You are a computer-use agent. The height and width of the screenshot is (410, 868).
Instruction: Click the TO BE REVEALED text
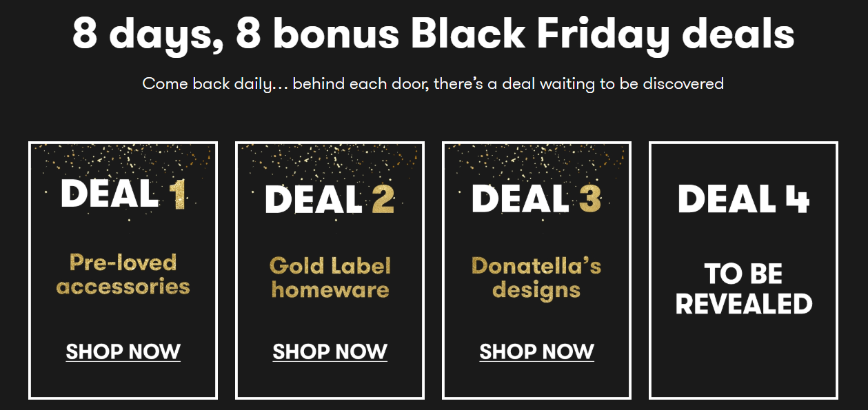pos(743,289)
